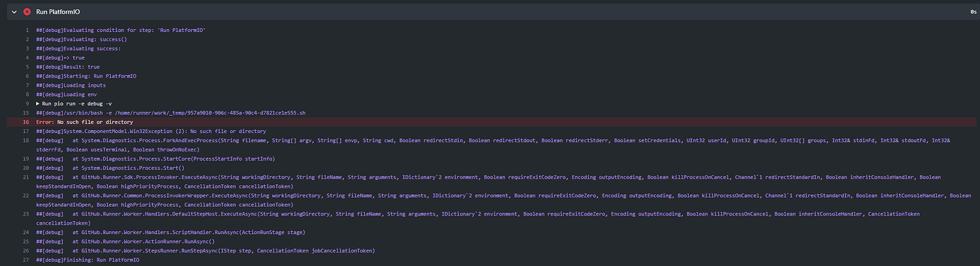Viewport: 980px width, 266px height.
Task: Click the StepsRunner.RunStepAsync stack line
Action: pyautogui.click(x=205, y=250)
